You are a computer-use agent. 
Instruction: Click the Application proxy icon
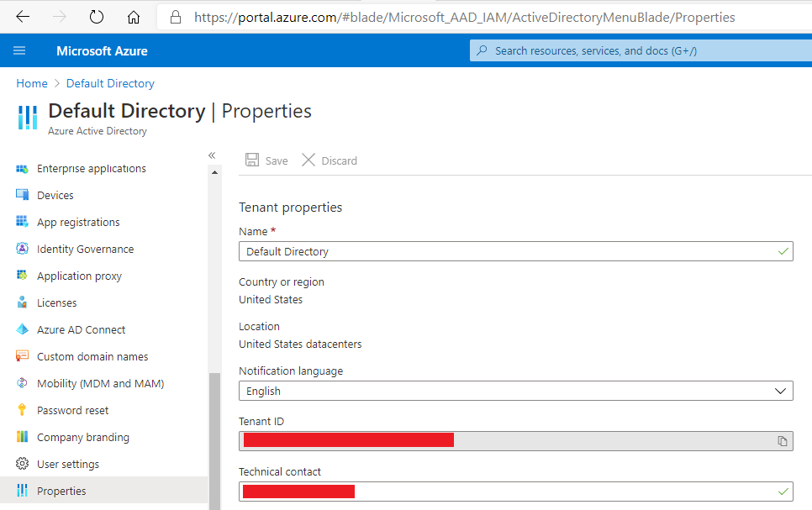22,276
